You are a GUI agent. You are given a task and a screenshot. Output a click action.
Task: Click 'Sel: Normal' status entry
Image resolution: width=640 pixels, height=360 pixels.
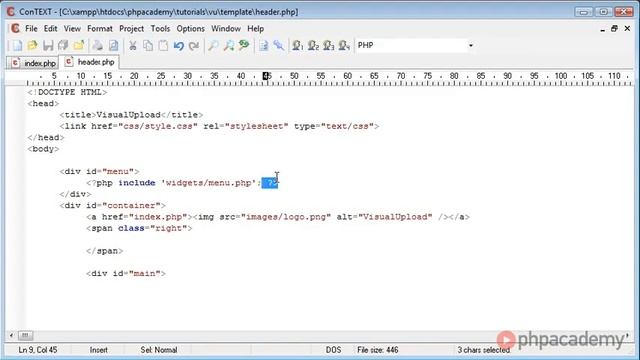click(x=159, y=350)
